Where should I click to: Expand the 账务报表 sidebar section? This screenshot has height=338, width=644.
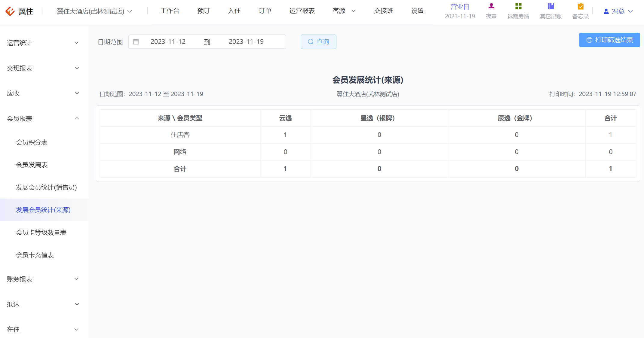44,279
